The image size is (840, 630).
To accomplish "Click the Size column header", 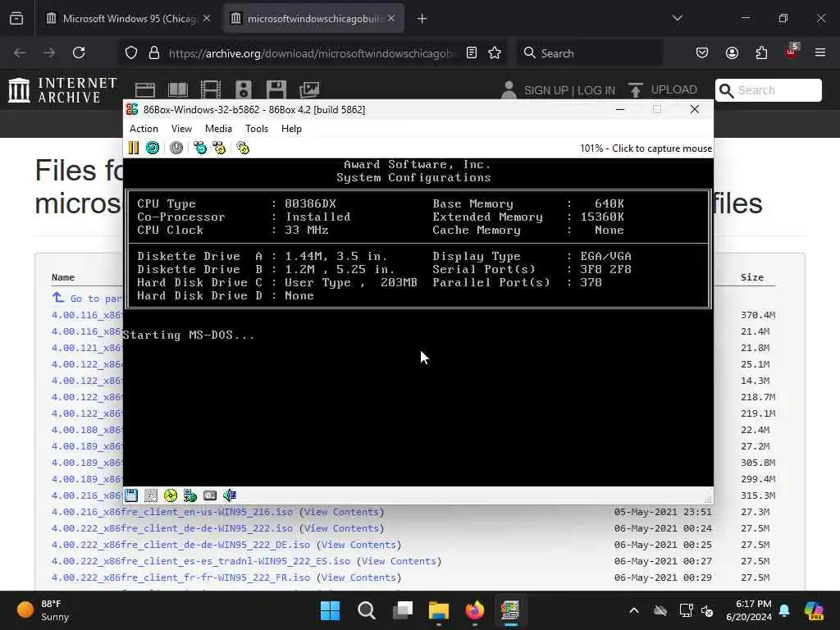I will click(752, 277).
